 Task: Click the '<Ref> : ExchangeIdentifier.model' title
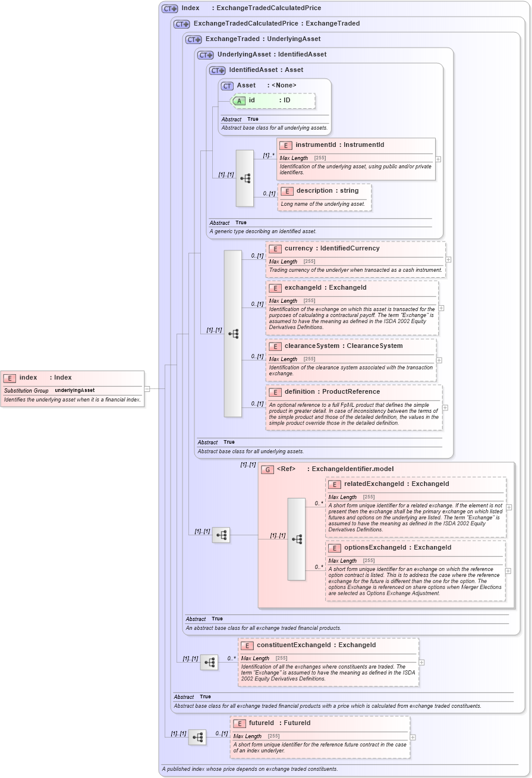(x=335, y=469)
